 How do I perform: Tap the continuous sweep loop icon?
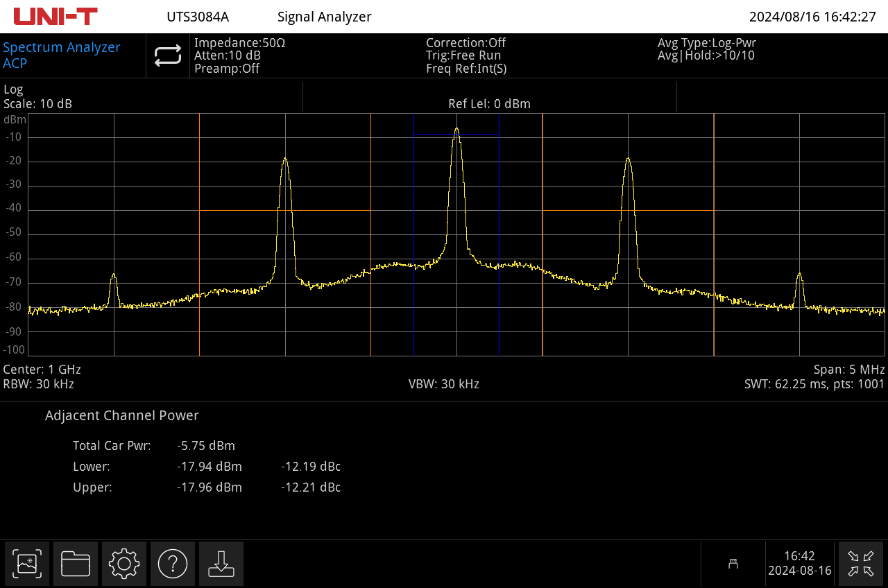(x=168, y=55)
